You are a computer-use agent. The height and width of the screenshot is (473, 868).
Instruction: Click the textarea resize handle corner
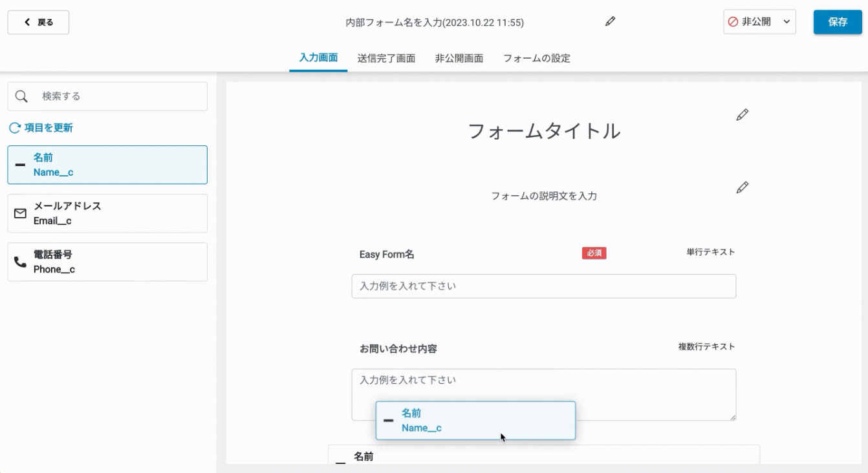coord(733,418)
